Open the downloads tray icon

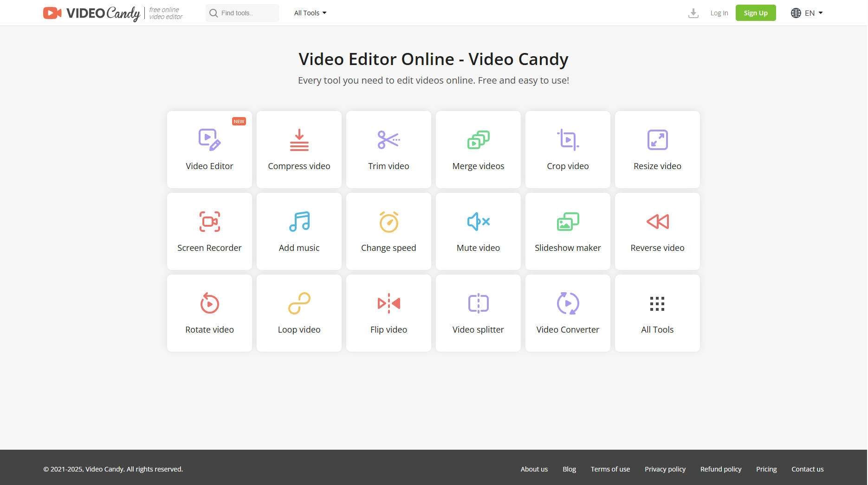click(693, 13)
